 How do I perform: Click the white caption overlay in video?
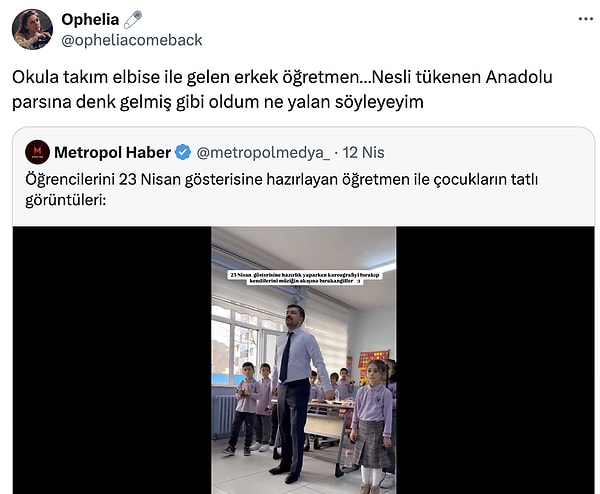305,278
